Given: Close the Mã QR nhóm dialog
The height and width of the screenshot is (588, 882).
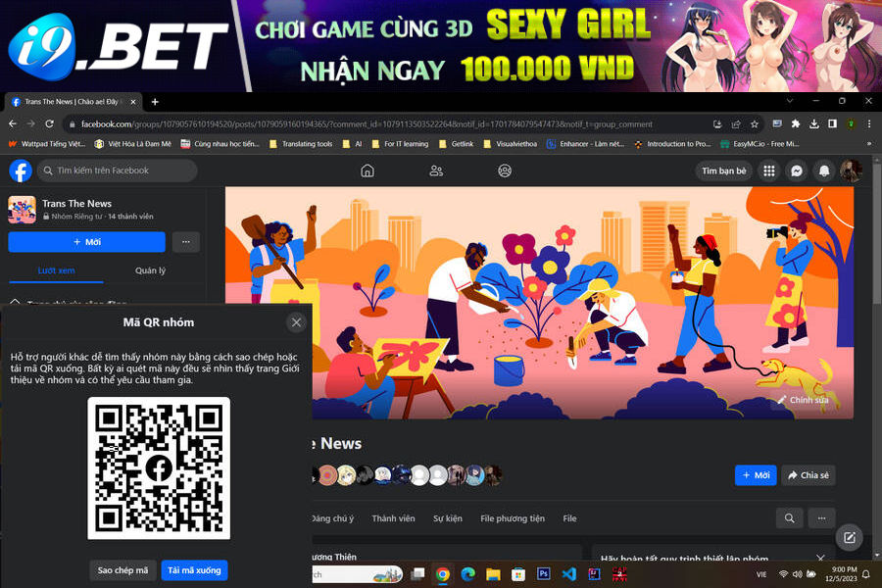Looking at the screenshot, I should [296, 322].
